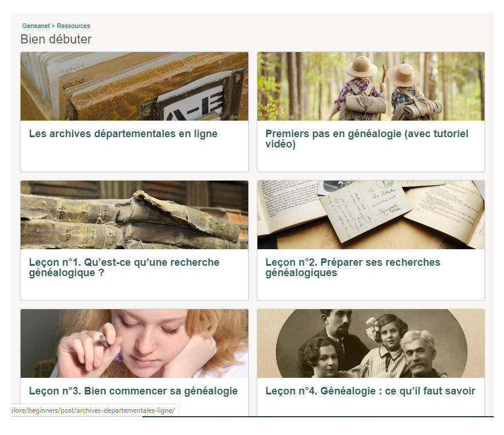Click blank area below Leçon n°2 title

(x=371, y=289)
